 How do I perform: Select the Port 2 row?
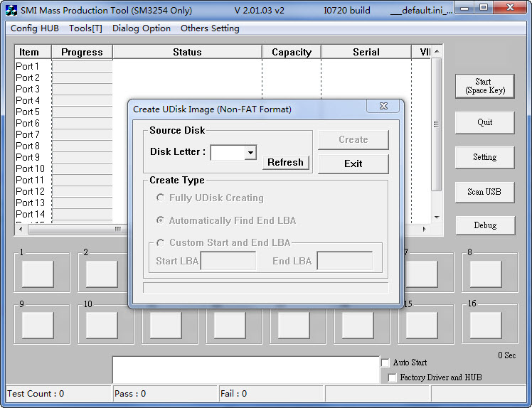tap(28, 77)
